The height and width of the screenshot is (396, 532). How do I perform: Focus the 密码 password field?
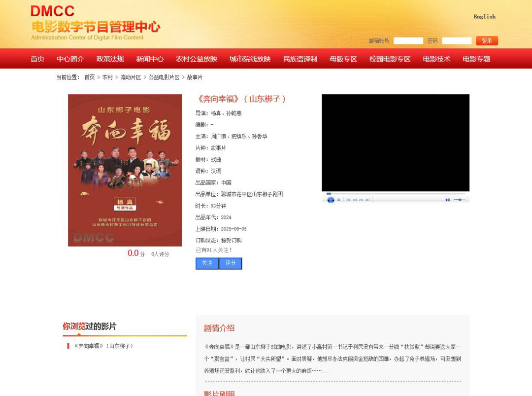click(x=457, y=41)
